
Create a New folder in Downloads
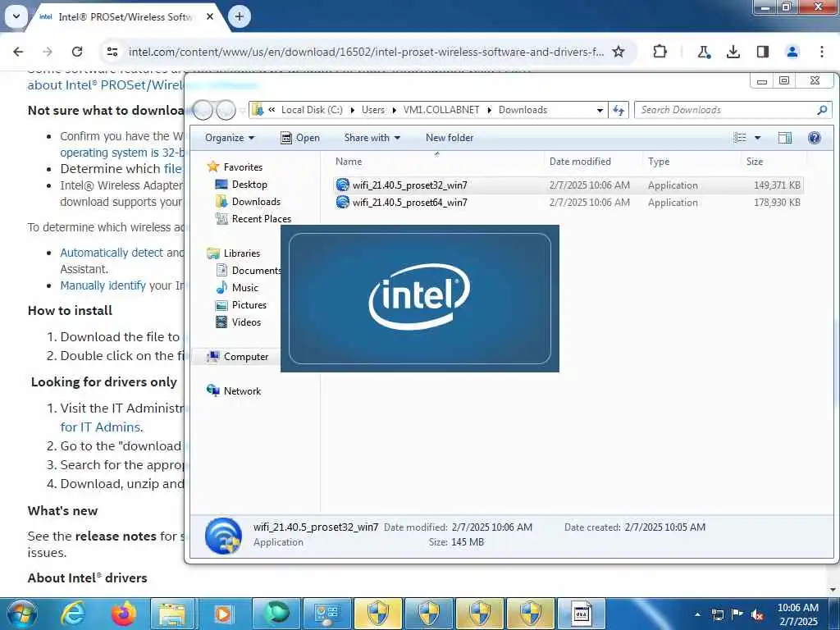(450, 138)
